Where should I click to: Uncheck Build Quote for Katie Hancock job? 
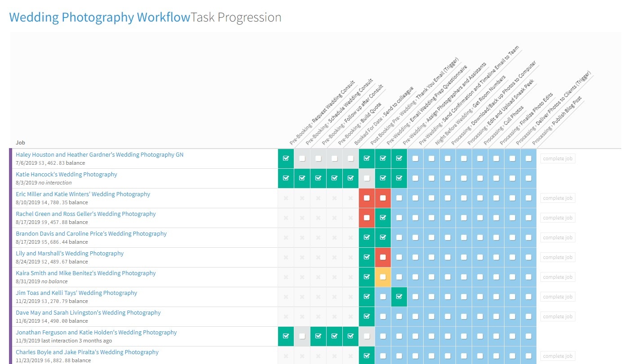coord(334,178)
